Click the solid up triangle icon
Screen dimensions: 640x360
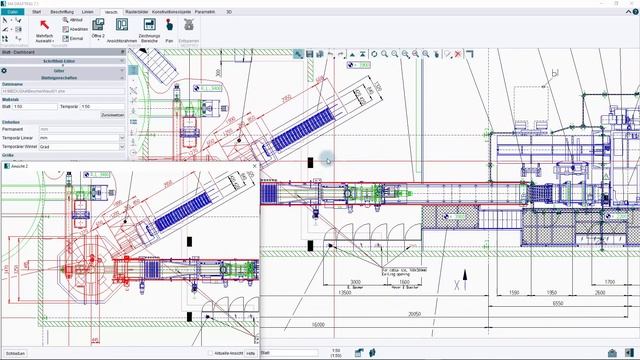[x=352, y=54]
